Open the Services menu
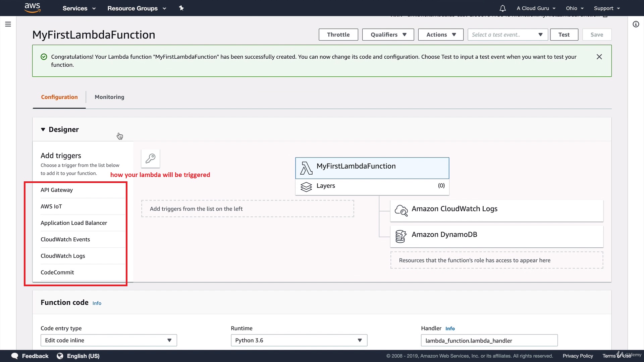Viewport: 644px width, 362px height. point(79,8)
